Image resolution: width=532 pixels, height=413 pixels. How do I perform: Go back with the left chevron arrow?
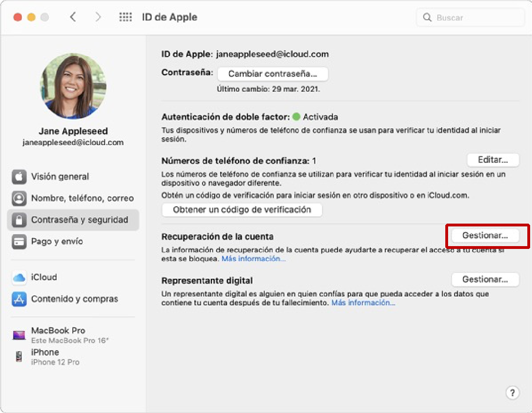tap(73, 17)
